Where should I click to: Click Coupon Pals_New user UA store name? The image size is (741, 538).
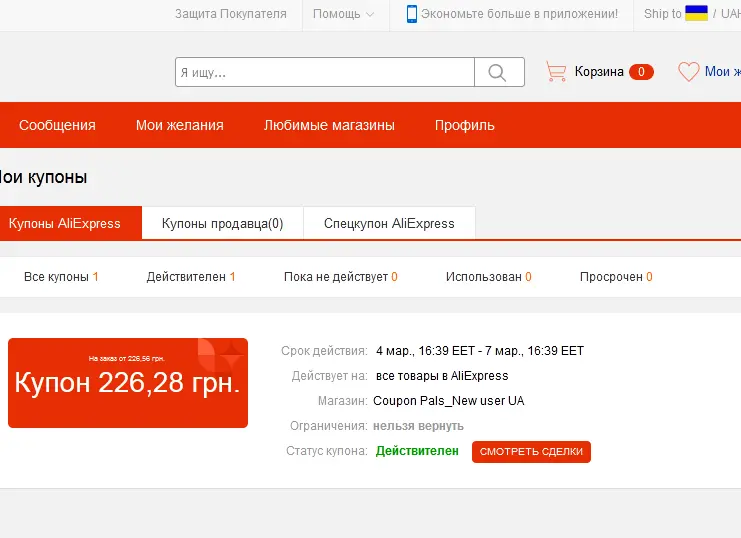448,401
